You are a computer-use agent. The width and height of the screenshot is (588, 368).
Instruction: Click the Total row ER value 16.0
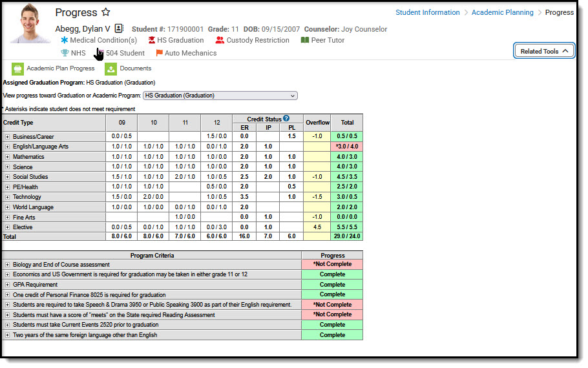point(244,236)
